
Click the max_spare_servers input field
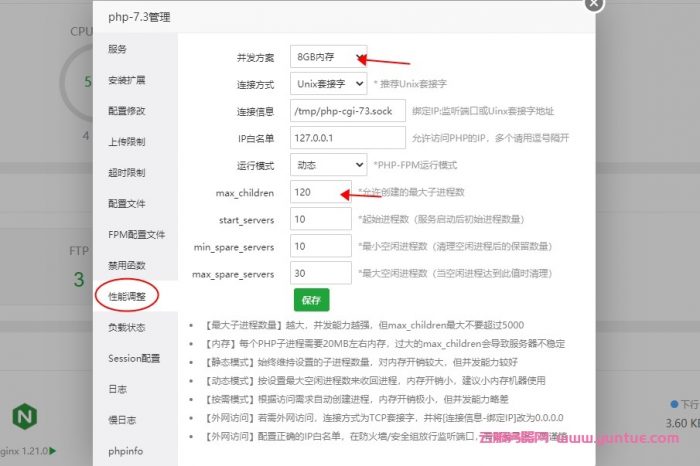point(320,273)
